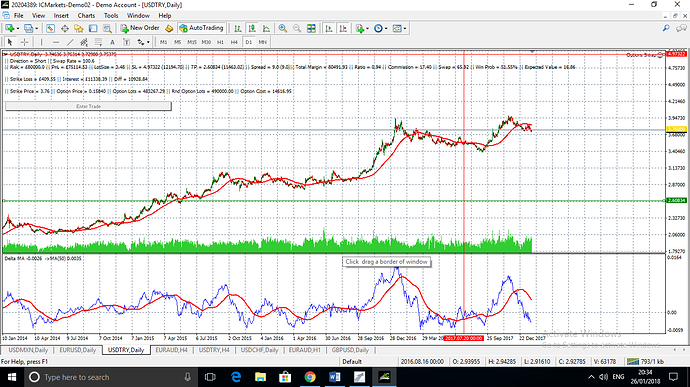Zoom in on the chart

tap(283, 28)
